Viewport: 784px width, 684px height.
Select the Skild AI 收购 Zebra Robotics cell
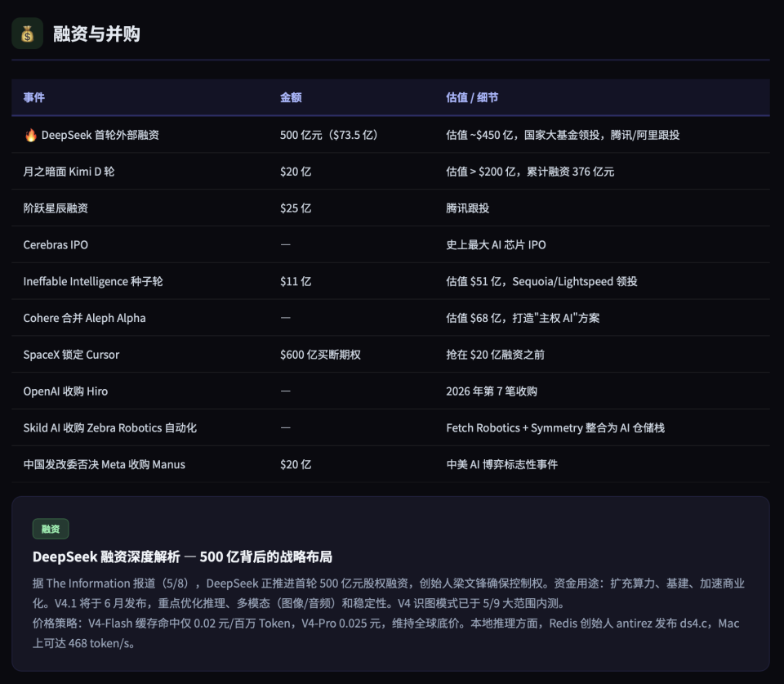[110, 428]
